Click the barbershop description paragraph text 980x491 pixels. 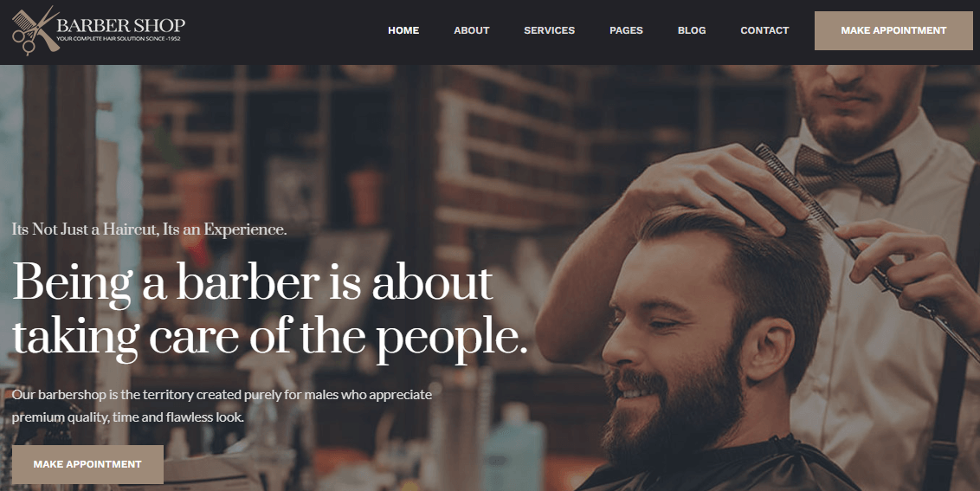[222, 406]
